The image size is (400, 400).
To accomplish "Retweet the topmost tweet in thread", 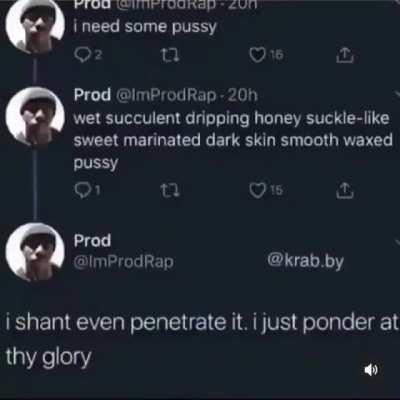I will pos(170,55).
